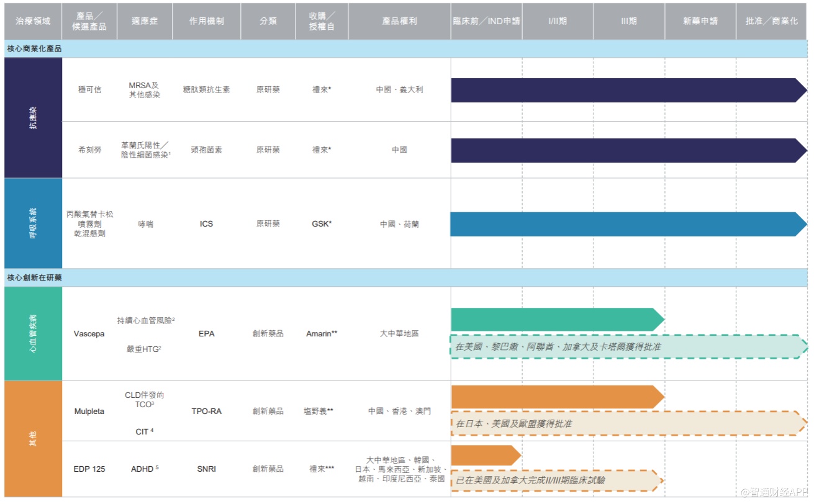Screen dimensions: 814x504
Task: Click the 產品權利 column header
Action: pyautogui.click(x=399, y=21)
